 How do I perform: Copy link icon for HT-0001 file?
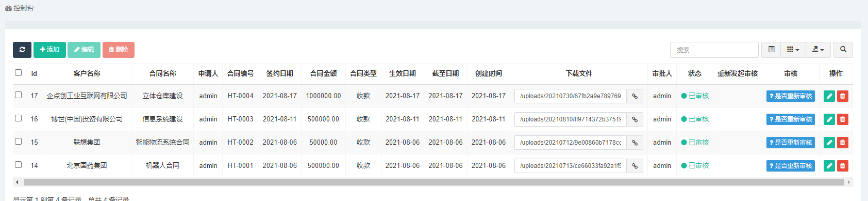[x=635, y=166]
